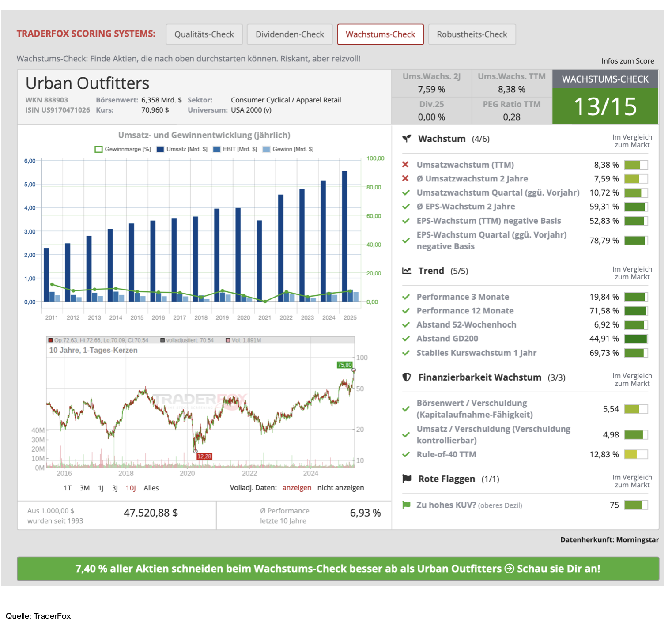Open the Robustheits-Check tab
The image size is (672, 626).
[x=472, y=34]
